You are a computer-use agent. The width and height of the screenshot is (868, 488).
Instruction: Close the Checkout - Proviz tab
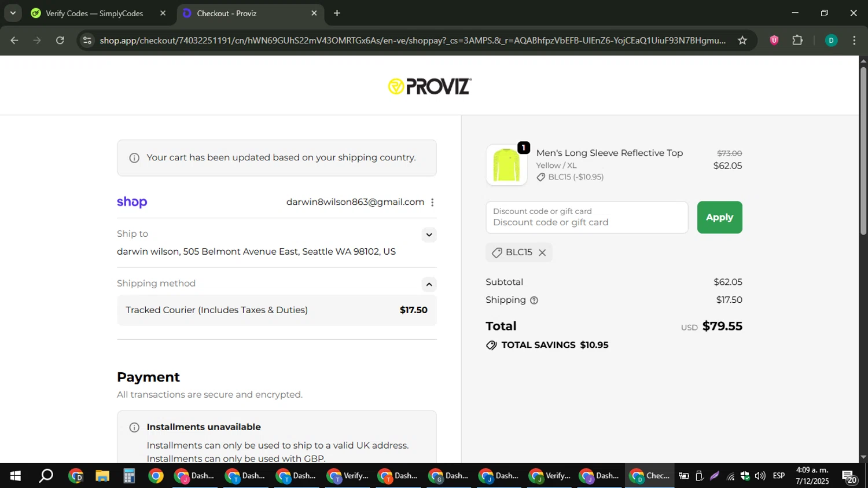(314, 13)
